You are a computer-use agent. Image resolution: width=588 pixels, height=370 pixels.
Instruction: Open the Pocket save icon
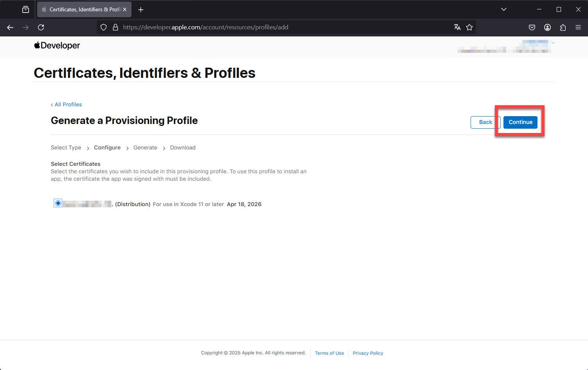532,27
